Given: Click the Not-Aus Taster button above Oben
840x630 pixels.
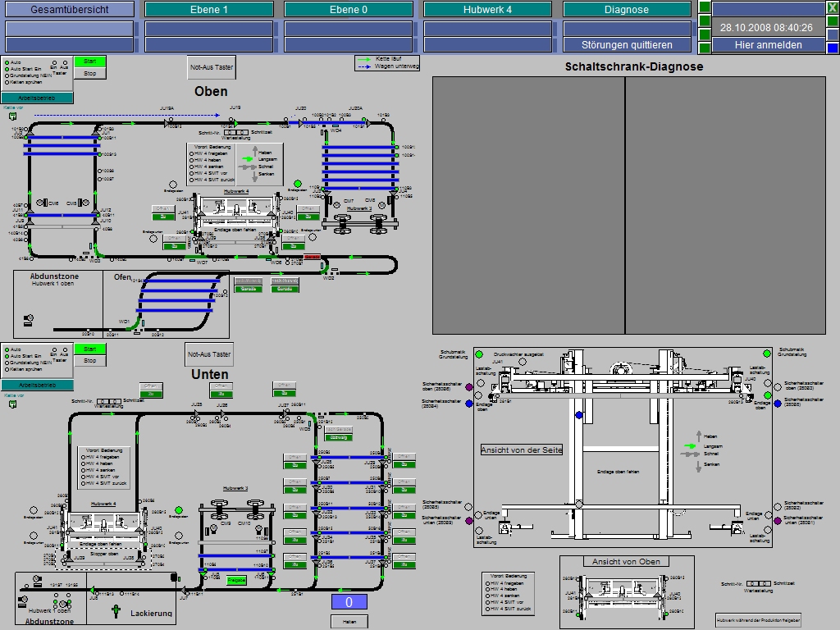Looking at the screenshot, I should pos(212,67).
